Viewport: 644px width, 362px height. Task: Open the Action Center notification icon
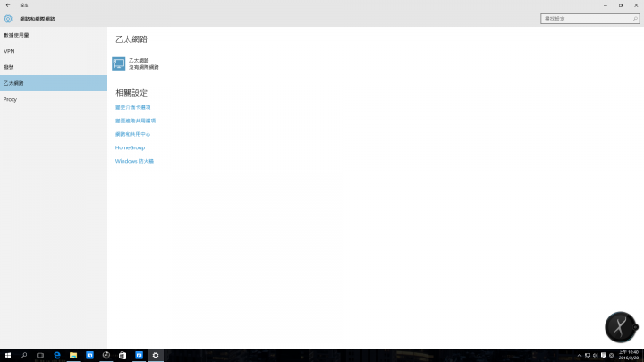(604, 356)
